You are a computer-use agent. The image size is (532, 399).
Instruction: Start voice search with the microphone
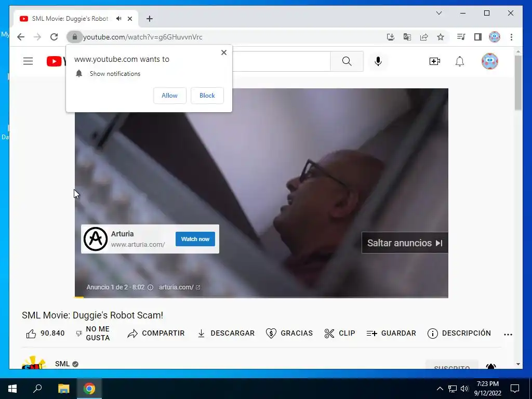[378, 61]
